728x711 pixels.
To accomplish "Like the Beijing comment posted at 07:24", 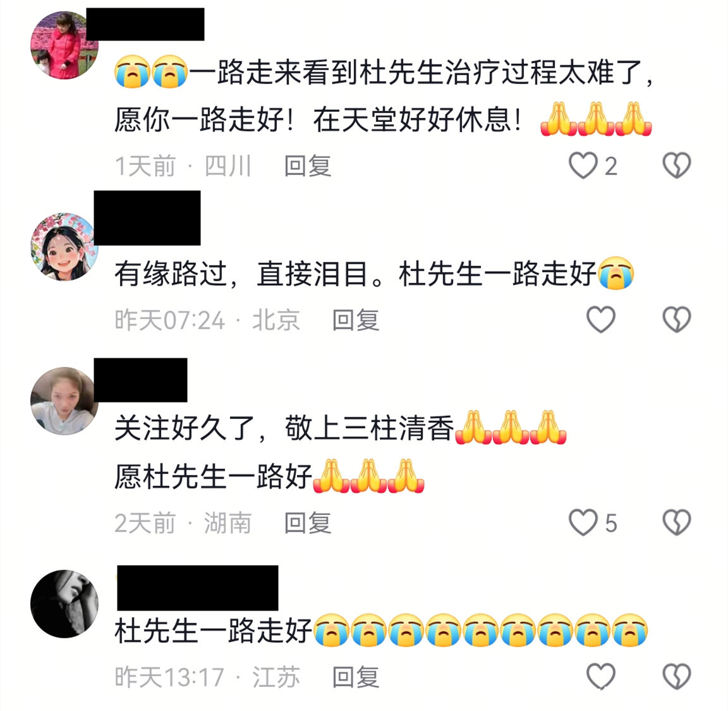I will click(601, 320).
